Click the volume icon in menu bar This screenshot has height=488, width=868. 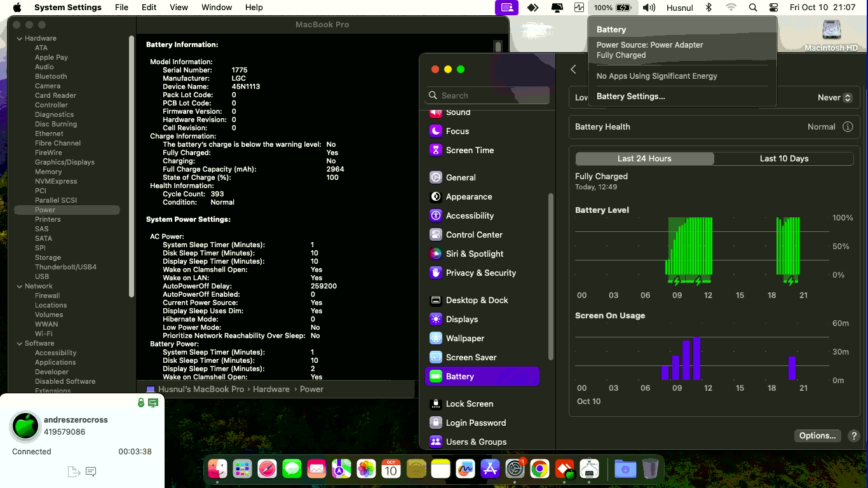pos(649,8)
